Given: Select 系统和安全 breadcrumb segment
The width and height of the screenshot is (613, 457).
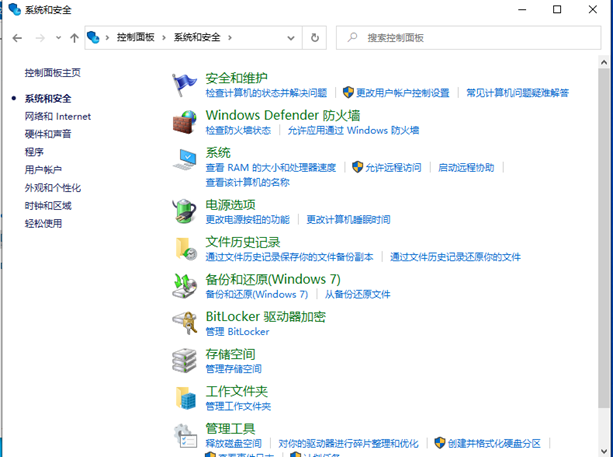Looking at the screenshot, I should pyautogui.click(x=197, y=38).
